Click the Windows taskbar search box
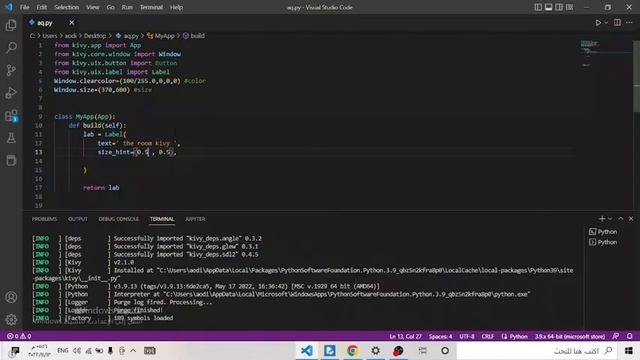 tap(537, 351)
